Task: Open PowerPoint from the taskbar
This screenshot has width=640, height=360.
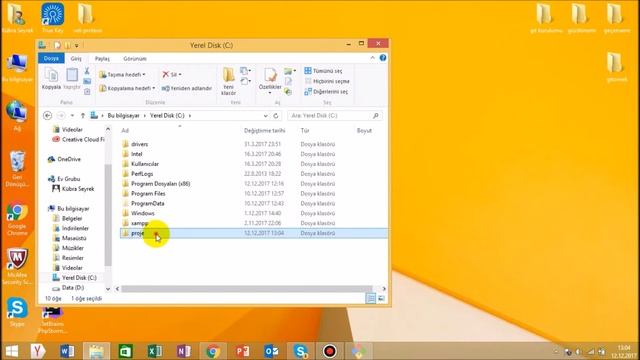Action: [x=242, y=351]
